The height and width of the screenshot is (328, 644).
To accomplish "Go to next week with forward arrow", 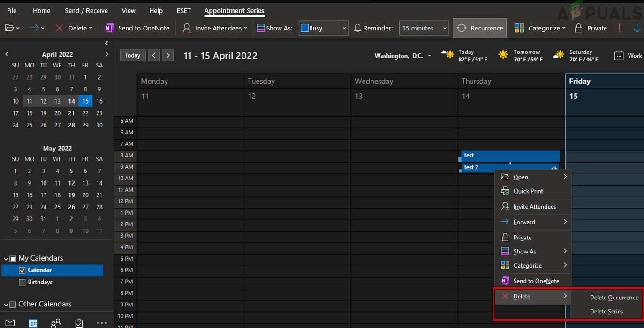I will pyautogui.click(x=168, y=55).
